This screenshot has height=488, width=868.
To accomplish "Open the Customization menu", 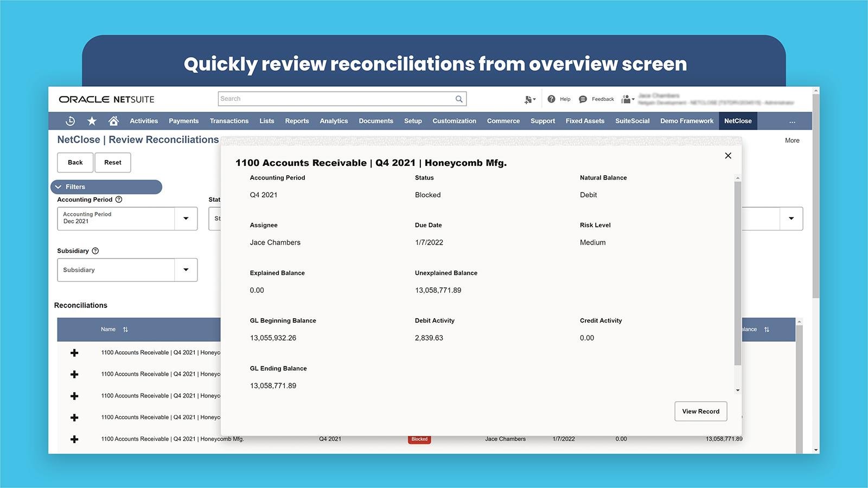I will point(454,121).
